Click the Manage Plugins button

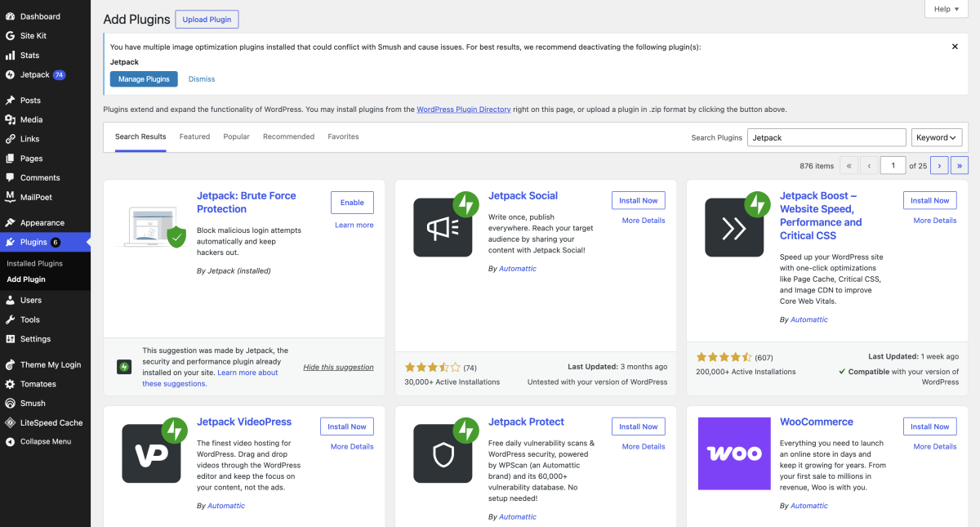click(x=144, y=79)
